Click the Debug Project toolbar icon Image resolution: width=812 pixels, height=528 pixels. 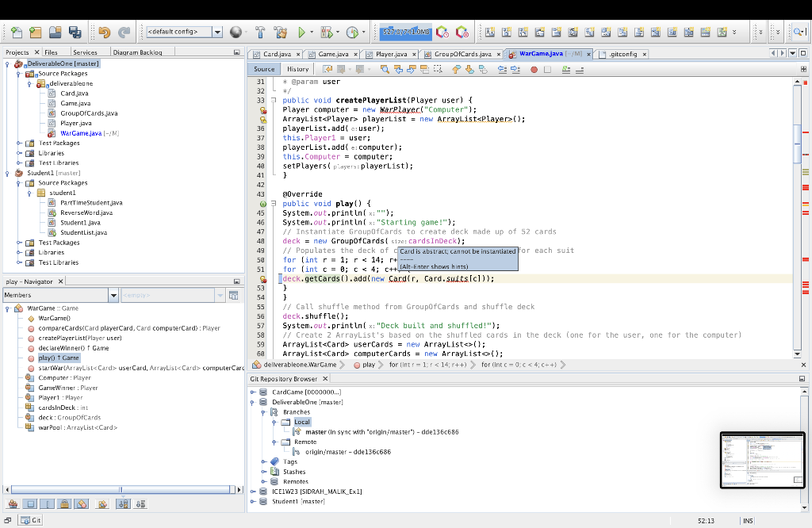(326, 33)
